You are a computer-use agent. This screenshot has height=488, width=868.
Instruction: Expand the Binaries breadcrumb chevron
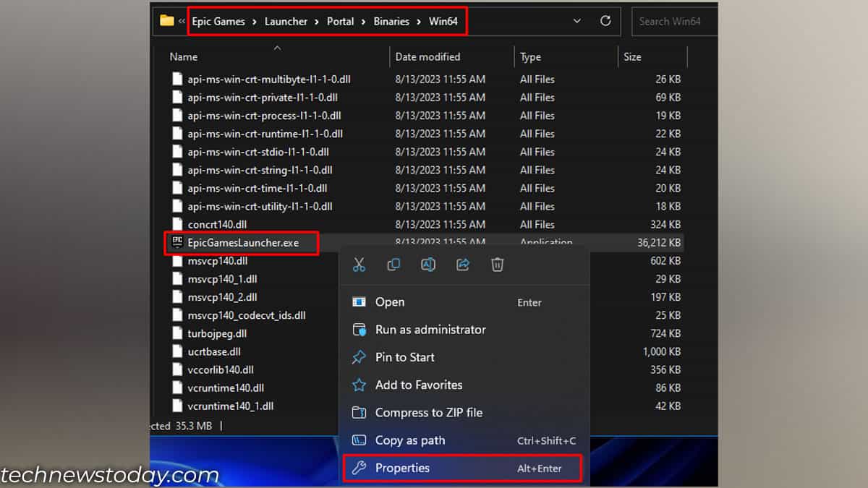coord(418,21)
